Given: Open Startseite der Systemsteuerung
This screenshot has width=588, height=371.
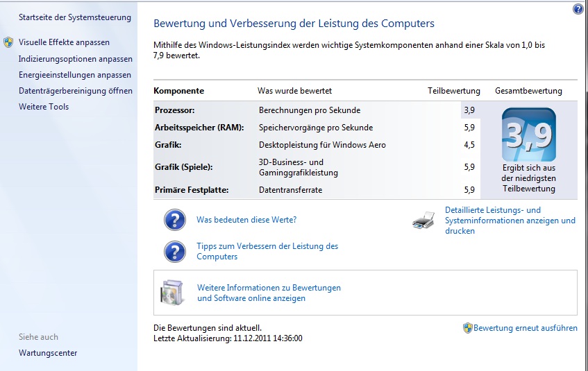Looking at the screenshot, I should (75, 17).
